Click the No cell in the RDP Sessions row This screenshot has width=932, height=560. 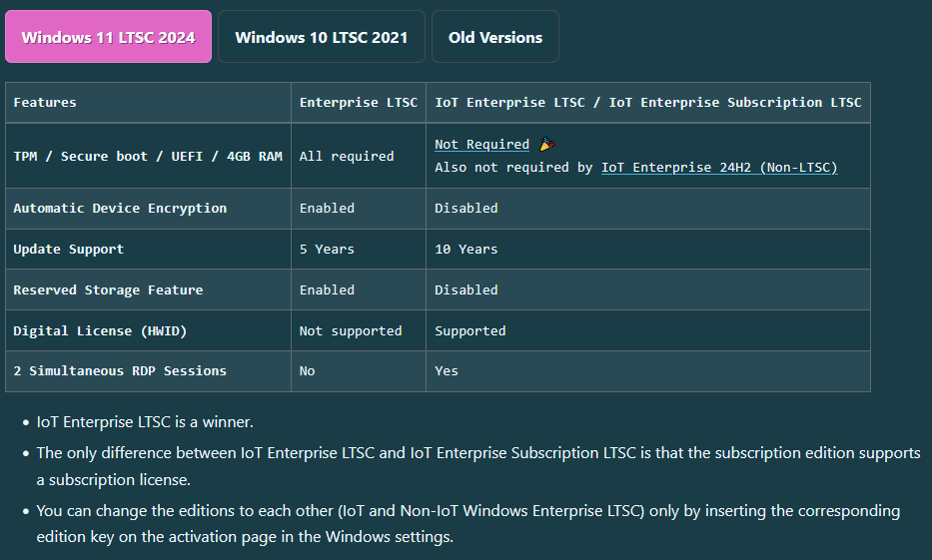pos(359,371)
